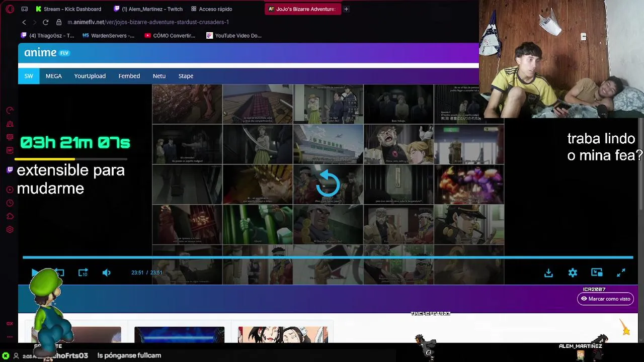Open Extensions from the sidebar cube icon
The height and width of the screenshot is (362, 644).
10,216
